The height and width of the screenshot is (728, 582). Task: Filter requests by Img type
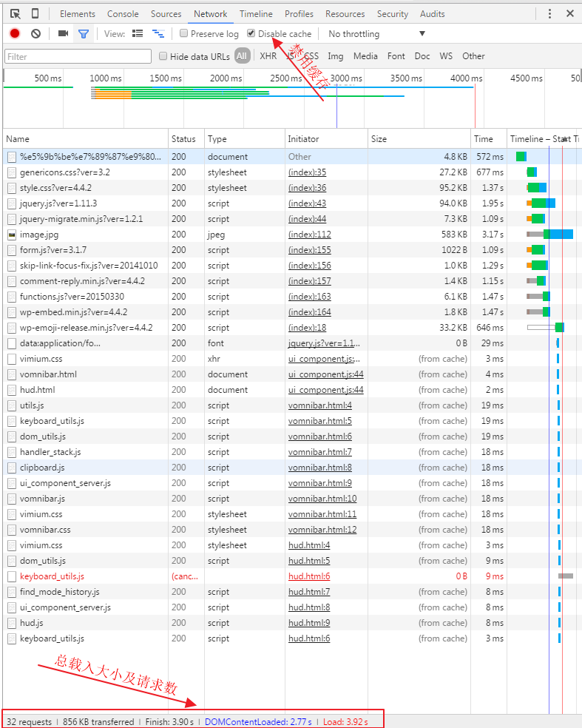pyautogui.click(x=336, y=56)
